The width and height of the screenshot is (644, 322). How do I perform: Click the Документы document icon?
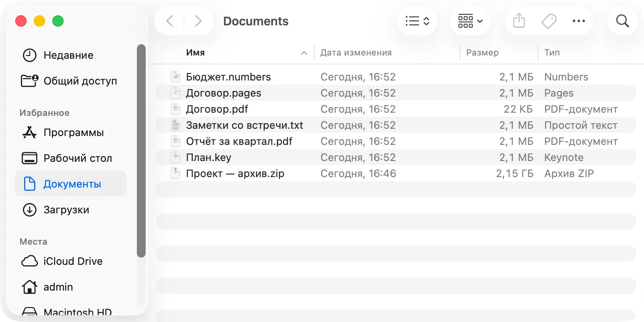(29, 184)
